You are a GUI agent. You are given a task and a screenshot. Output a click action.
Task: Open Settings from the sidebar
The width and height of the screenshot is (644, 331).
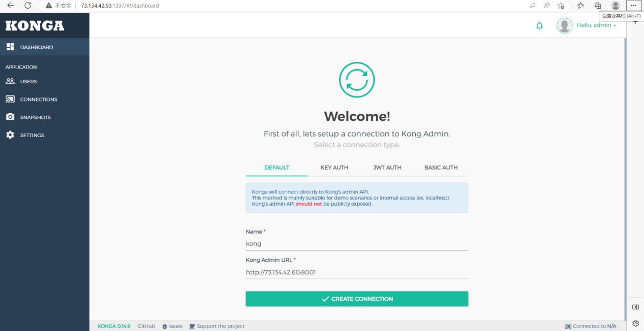[44, 135]
